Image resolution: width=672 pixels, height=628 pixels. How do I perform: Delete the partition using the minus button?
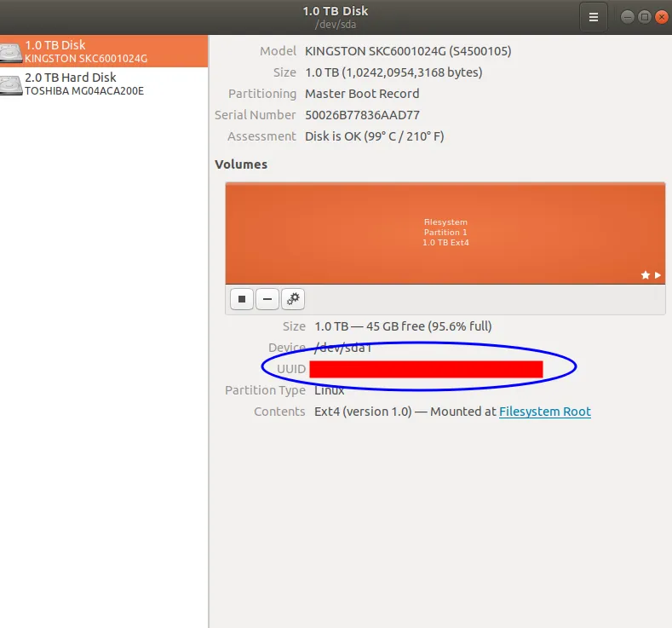pos(267,299)
